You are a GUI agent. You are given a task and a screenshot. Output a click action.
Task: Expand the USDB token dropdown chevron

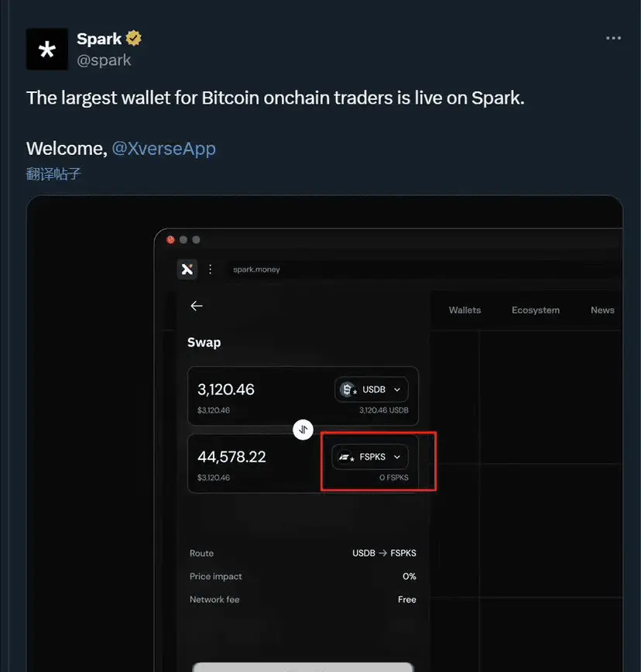(397, 389)
